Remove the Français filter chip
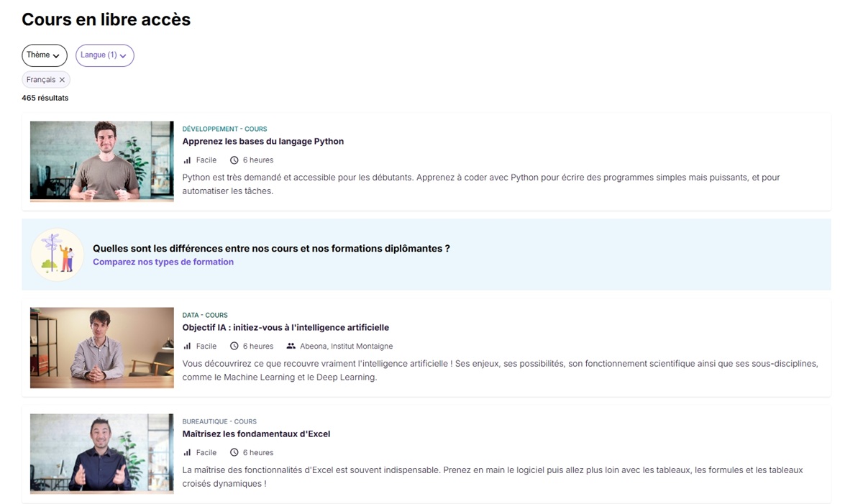This screenshot has width=863, height=504. click(62, 80)
